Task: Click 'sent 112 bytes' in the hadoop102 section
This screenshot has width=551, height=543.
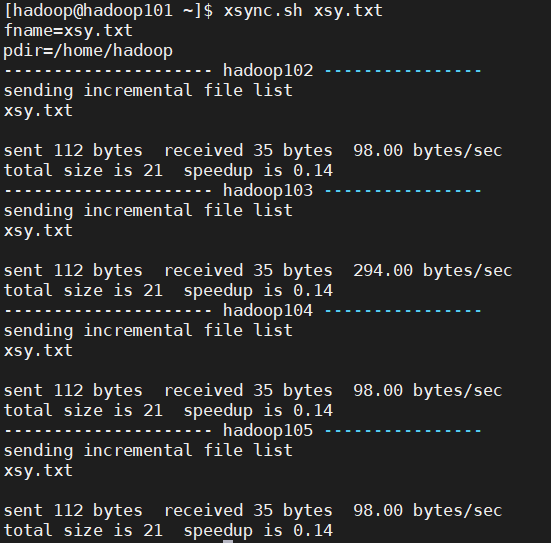Action: [x=73, y=151]
